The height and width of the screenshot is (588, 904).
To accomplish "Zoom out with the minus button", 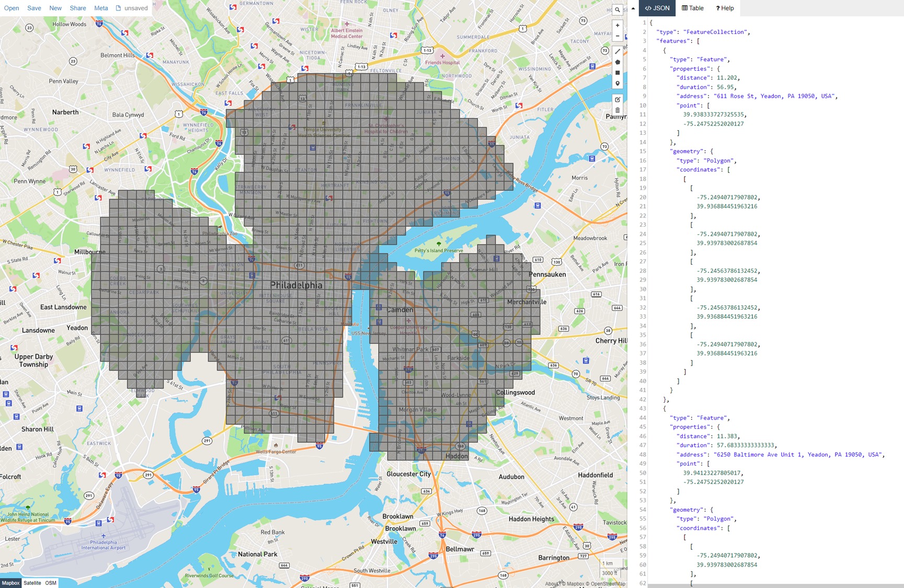I will click(x=617, y=36).
